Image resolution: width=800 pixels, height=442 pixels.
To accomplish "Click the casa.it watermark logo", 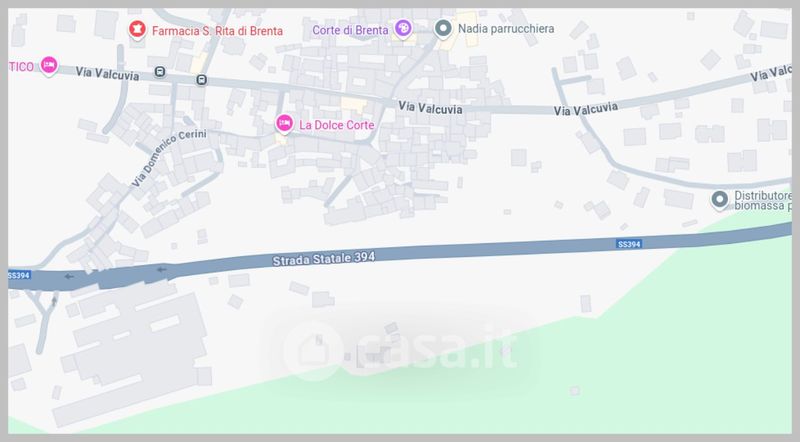I will click(401, 350).
